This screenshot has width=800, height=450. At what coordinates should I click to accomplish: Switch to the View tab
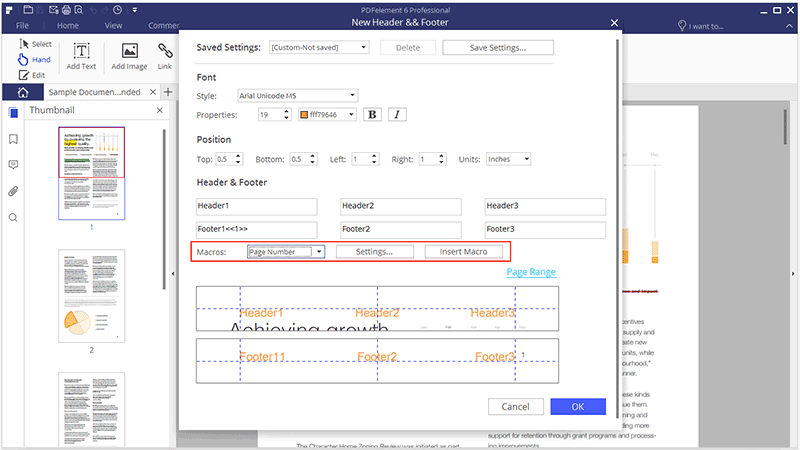(x=114, y=24)
